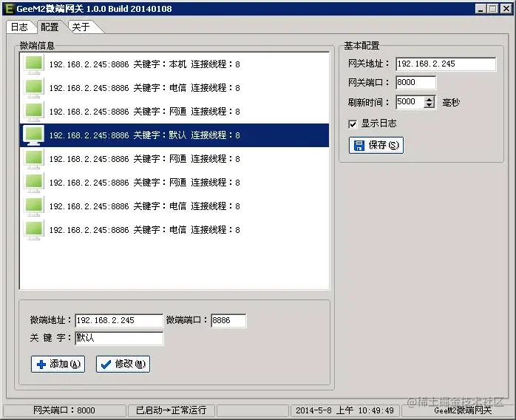Viewport: 516px width, 420px height.
Task: Switch to the 配置 tab
Action: coord(50,27)
